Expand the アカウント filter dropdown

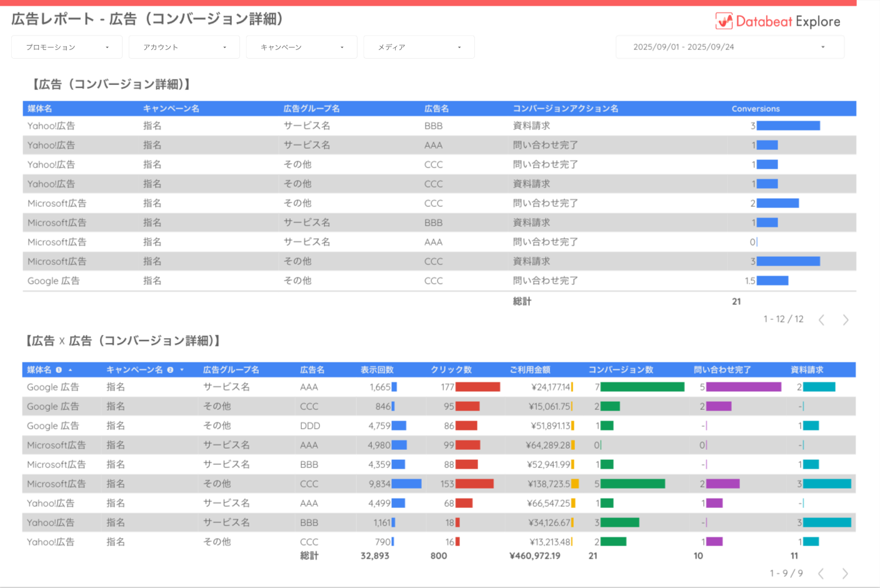tap(184, 47)
